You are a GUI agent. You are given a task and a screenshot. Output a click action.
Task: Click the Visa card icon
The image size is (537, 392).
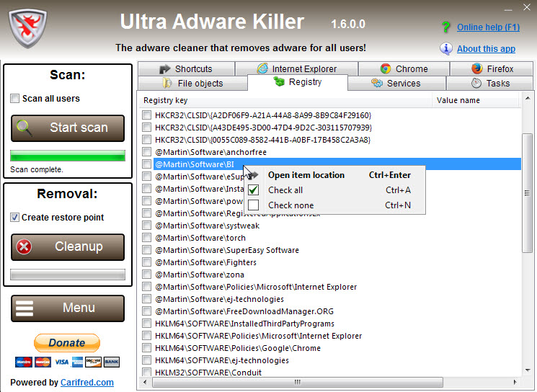[62, 362]
